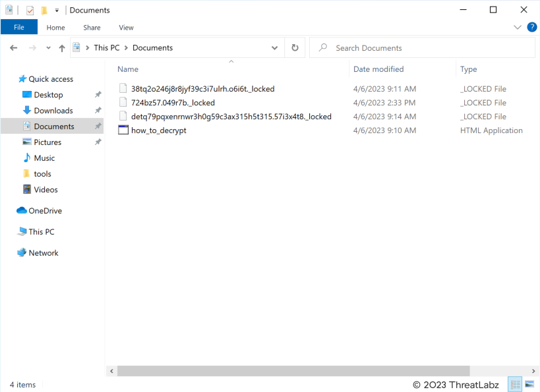The width and height of the screenshot is (540, 392).
Task: Click the horizontal scrollbar thumb
Action: (x=293, y=371)
